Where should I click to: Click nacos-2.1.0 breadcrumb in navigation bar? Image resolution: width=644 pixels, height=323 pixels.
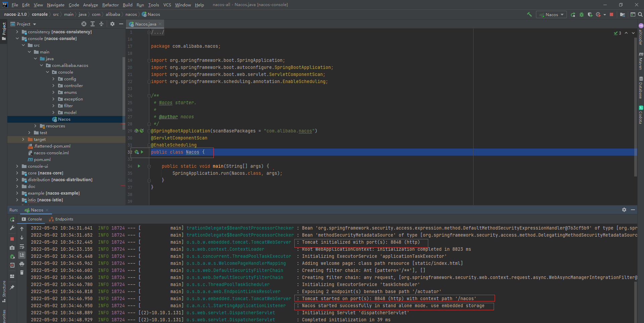pos(15,14)
